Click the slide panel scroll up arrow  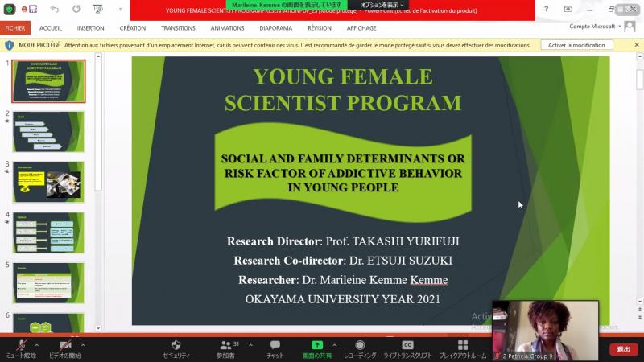click(98, 56)
